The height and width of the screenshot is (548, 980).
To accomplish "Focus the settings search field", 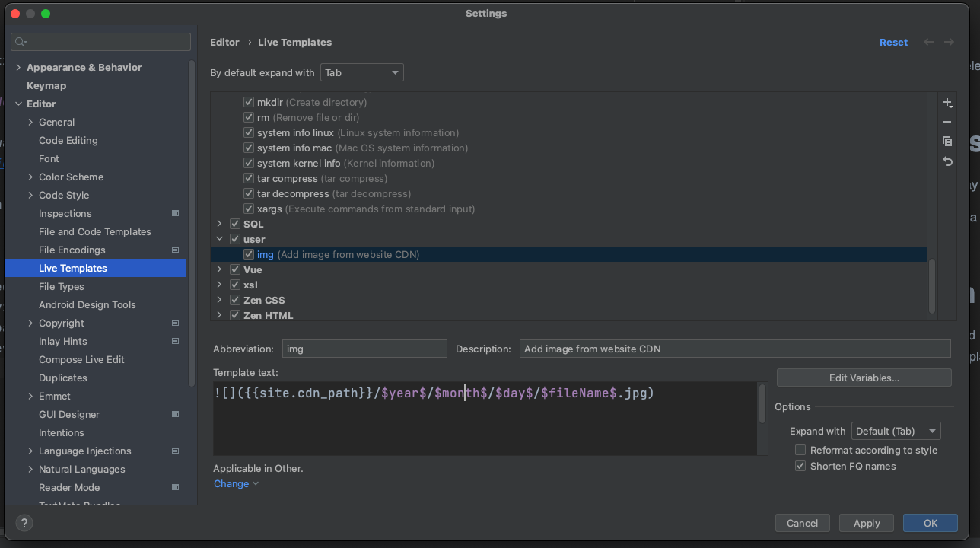I will [x=101, y=42].
